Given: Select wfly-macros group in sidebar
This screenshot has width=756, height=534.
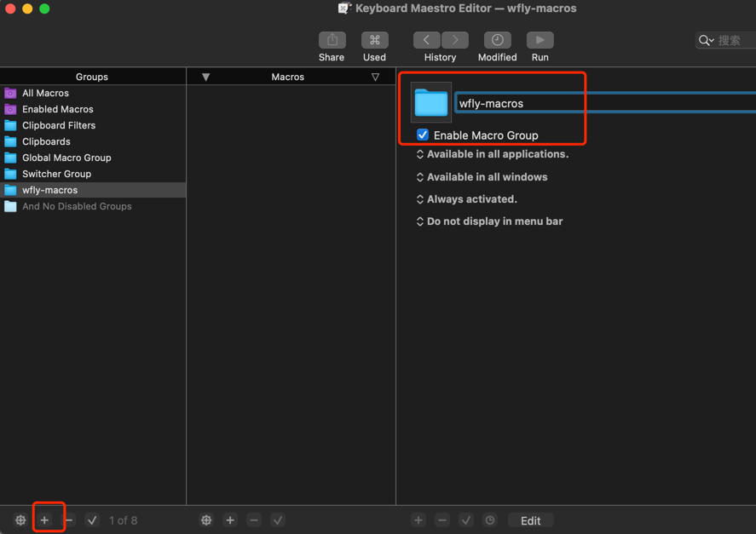Looking at the screenshot, I should click(x=93, y=190).
